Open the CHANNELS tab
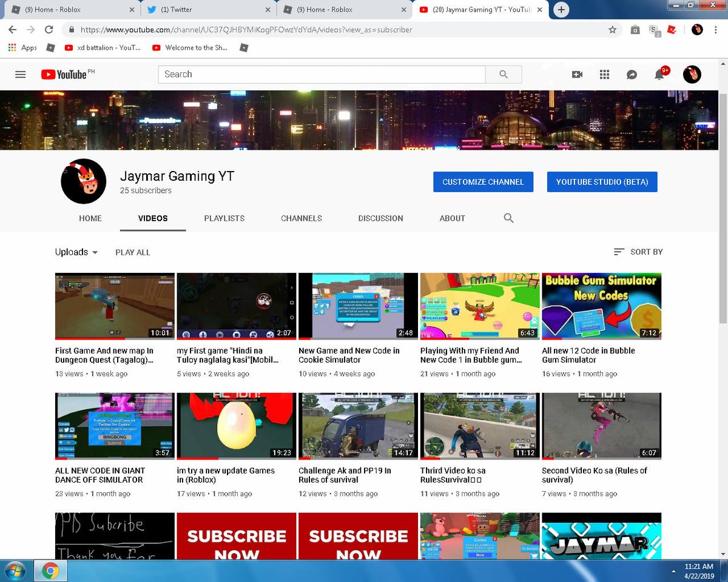Viewport: 728px width, 582px height. [x=302, y=218]
